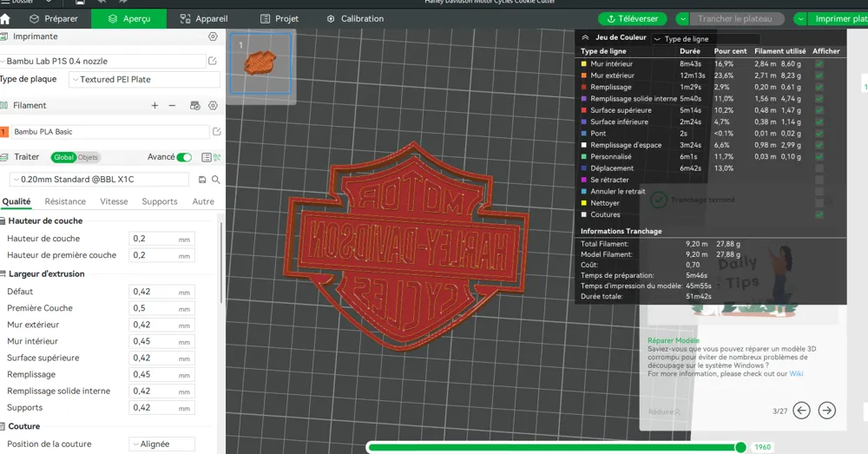The width and height of the screenshot is (868, 454).
Task: Edit the Bambu Lab P1S printer preset
Action: (213, 61)
